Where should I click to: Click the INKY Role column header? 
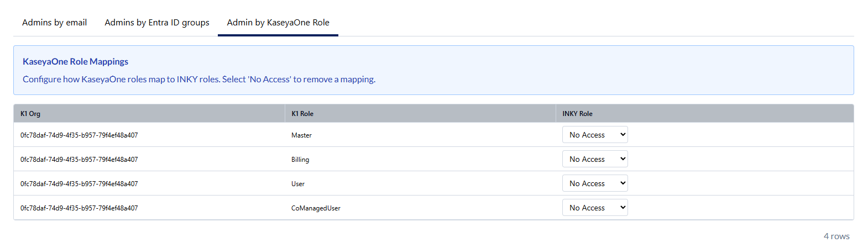[x=577, y=114]
